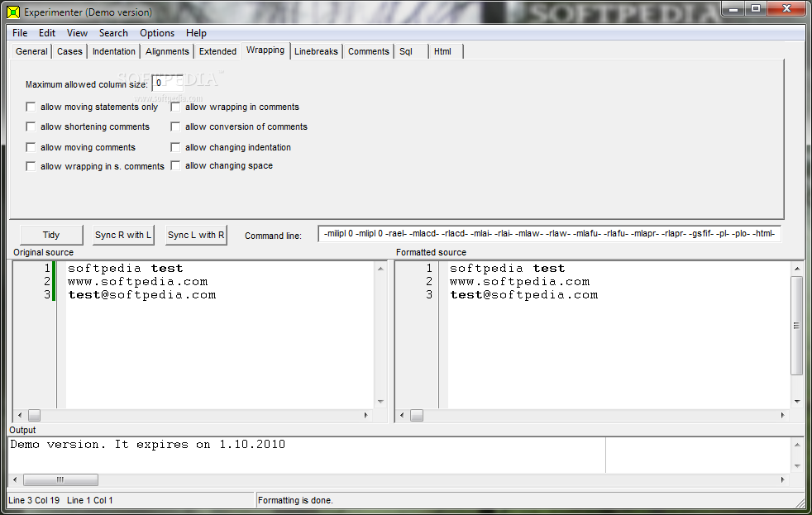Select the Wrapping tab

pos(265,50)
